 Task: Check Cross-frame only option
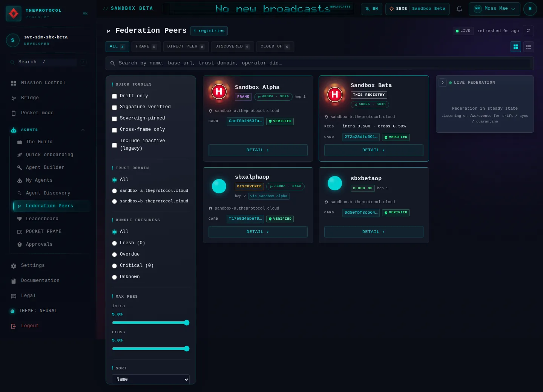[x=114, y=130]
